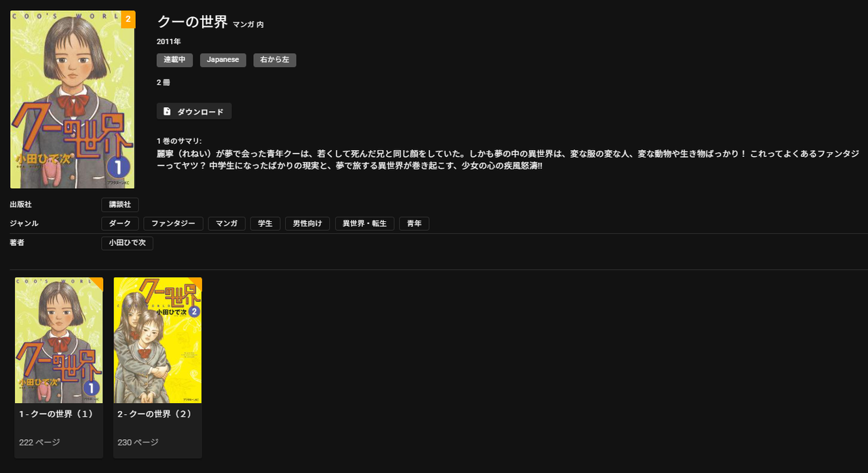The width and height of the screenshot is (868, 473).
Task: Open volume 1 cover thumbnail
Action: 59,340
